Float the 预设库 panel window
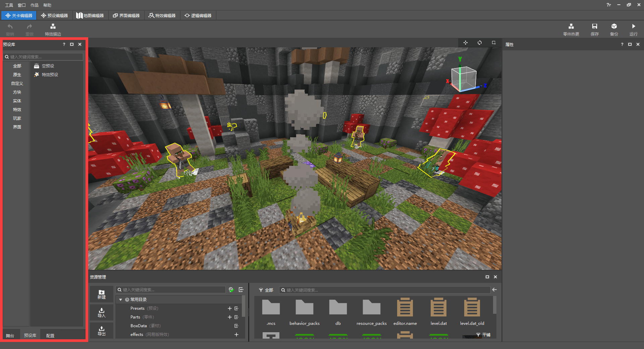 72,44
